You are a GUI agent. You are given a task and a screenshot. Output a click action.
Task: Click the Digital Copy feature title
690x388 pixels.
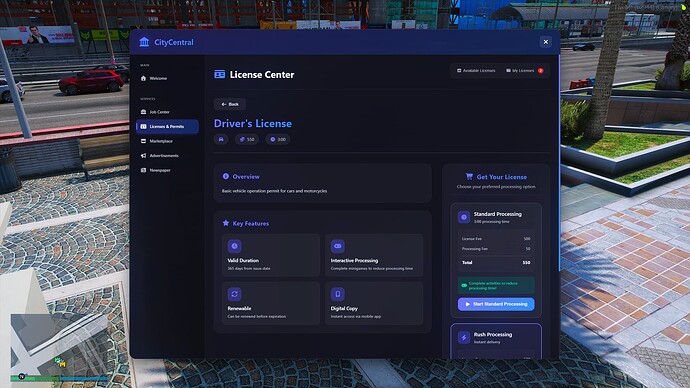[344, 308]
